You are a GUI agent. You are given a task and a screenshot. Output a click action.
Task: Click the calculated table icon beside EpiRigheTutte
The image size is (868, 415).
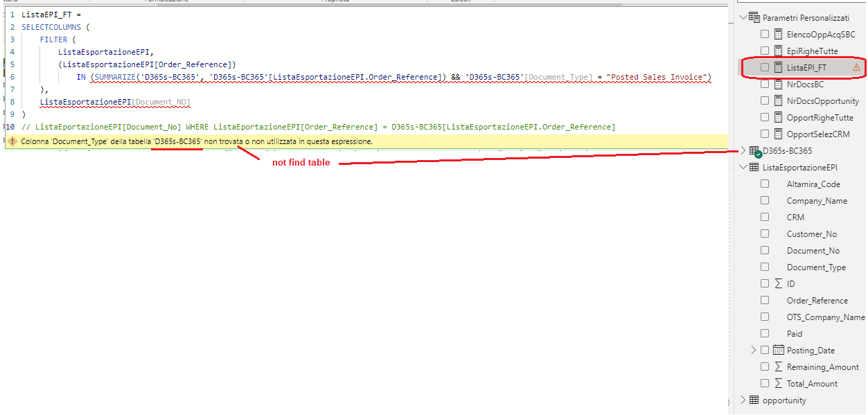(x=778, y=51)
